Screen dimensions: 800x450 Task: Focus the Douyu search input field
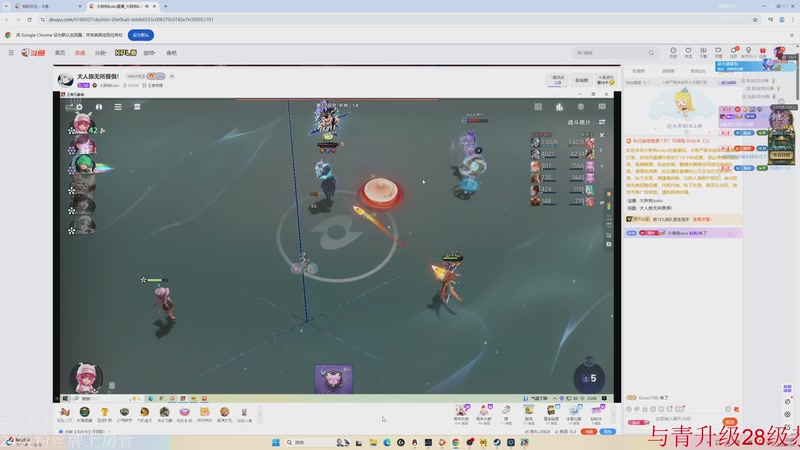pos(610,53)
